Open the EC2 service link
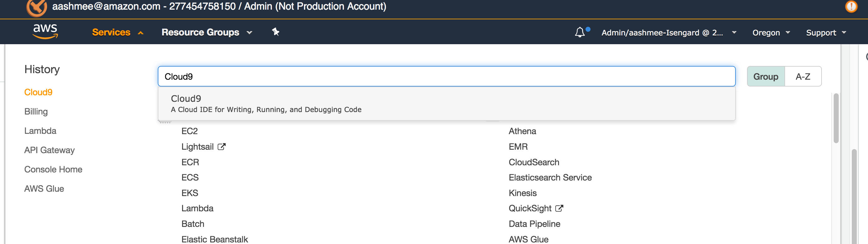This screenshot has width=868, height=244. pos(189,131)
